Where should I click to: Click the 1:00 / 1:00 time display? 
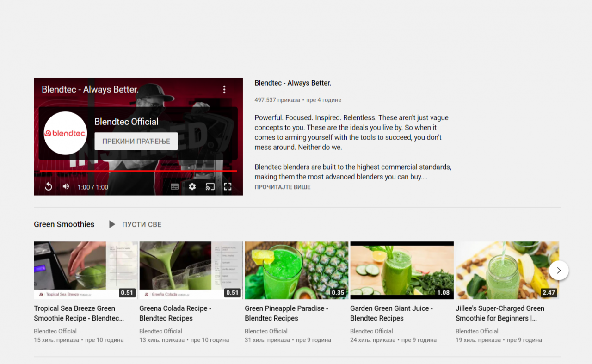click(x=93, y=187)
